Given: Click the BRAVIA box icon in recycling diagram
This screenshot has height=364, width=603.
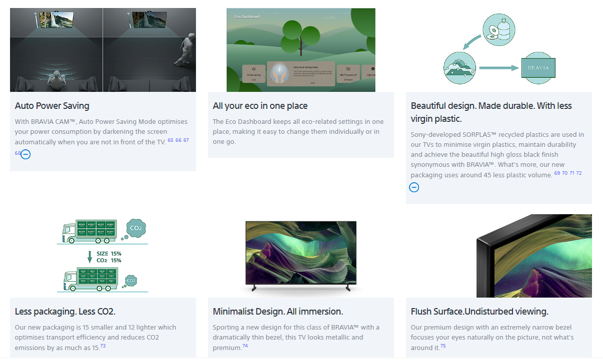Looking at the screenshot, I should coord(538,68).
